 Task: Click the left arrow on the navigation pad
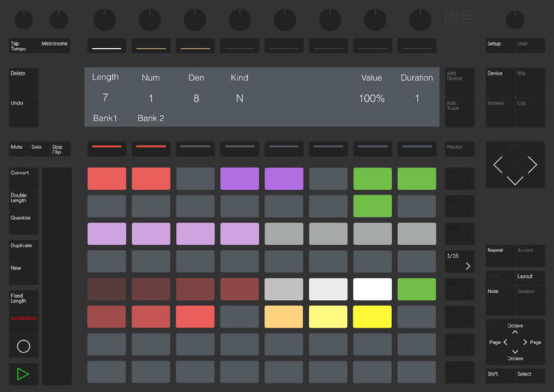tap(496, 165)
